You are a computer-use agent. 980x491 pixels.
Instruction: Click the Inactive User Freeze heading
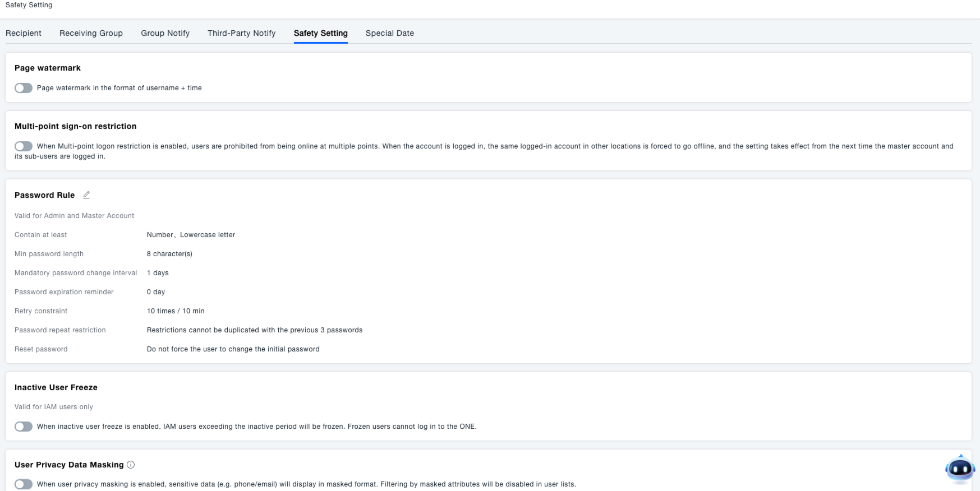56,387
